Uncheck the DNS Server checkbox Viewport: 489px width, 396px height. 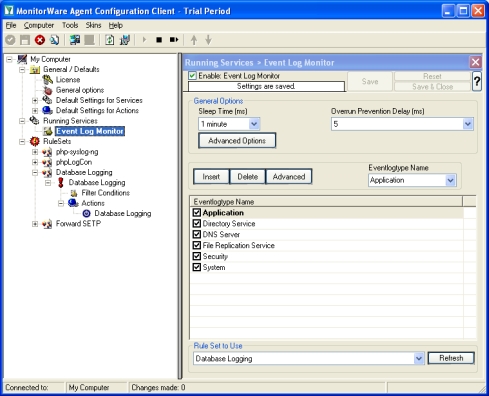click(x=197, y=234)
